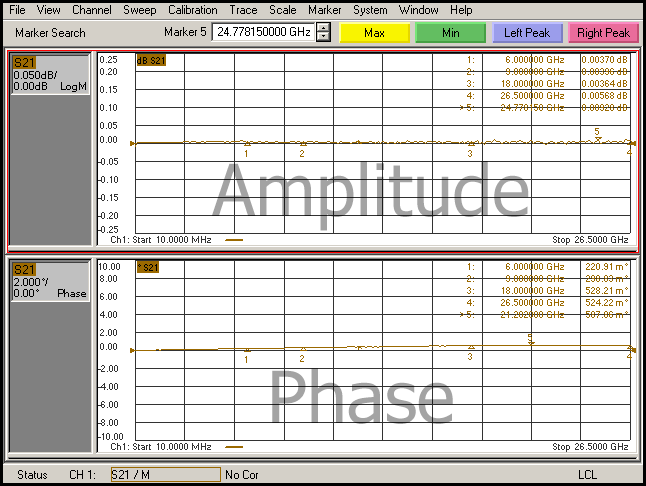
Task: Open the File menu
Action: (x=17, y=9)
